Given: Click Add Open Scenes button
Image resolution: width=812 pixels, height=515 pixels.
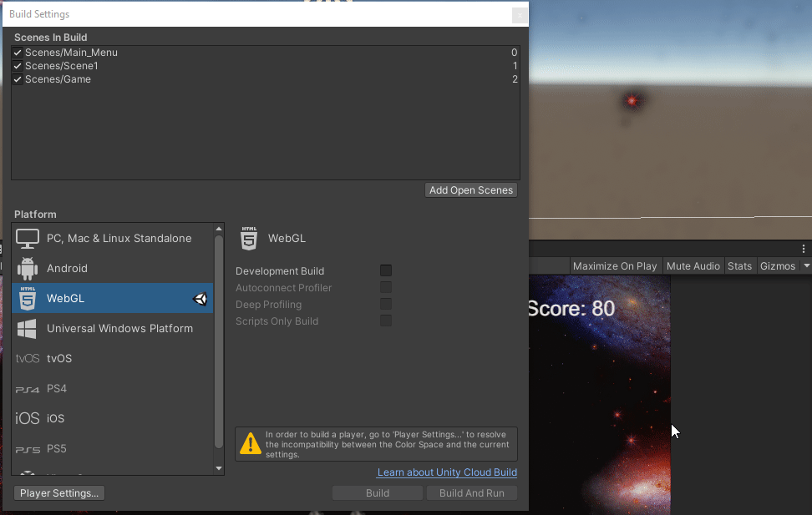Looking at the screenshot, I should tap(470, 190).
